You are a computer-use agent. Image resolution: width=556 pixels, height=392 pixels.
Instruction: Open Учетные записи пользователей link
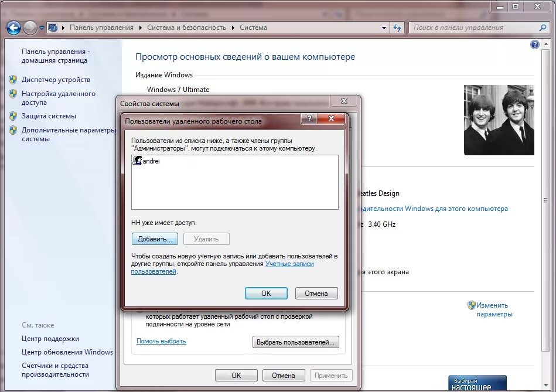point(222,267)
